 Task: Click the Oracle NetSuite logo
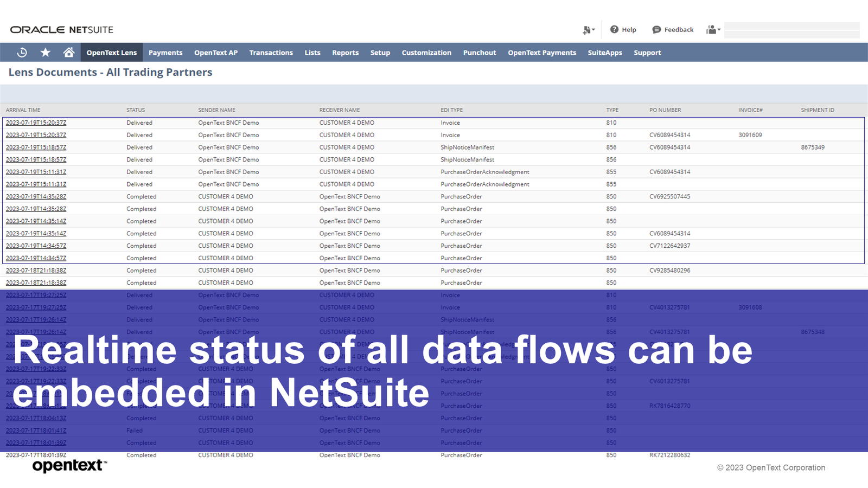[x=62, y=30]
